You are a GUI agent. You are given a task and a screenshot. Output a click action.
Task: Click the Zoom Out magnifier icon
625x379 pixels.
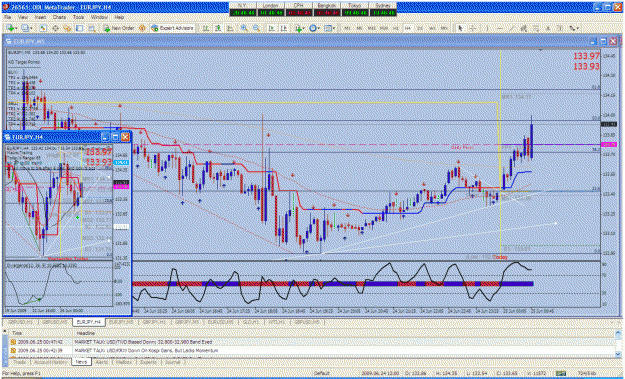coord(256,28)
